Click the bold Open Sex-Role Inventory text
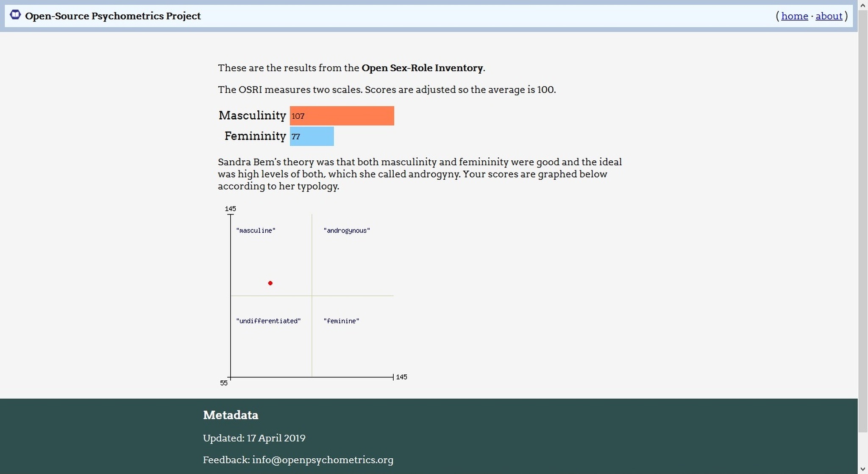 (x=422, y=68)
